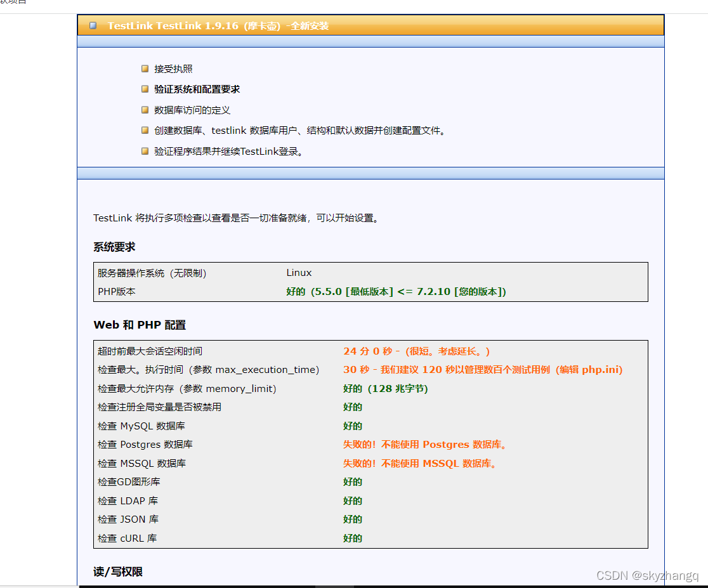
Task: Click the 服务器操作系统 (无限制) row label
Action: tap(152, 273)
